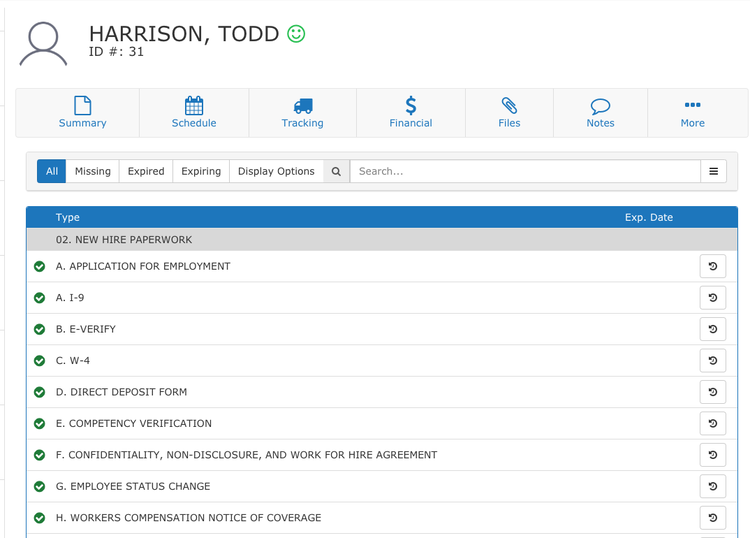This screenshot has width=750, height=538.
Task: Click the Type column header
Action: pyautogui.click(x=67, y=217)
